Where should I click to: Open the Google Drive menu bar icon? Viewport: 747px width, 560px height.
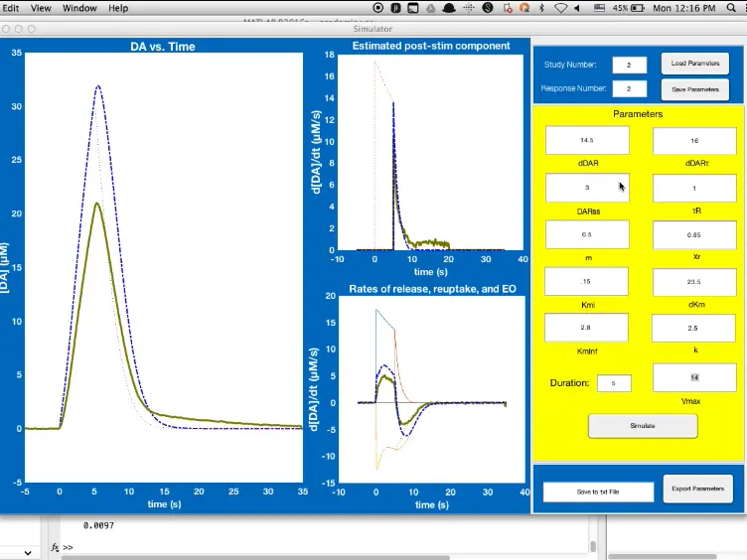click(x=431, y=8)
